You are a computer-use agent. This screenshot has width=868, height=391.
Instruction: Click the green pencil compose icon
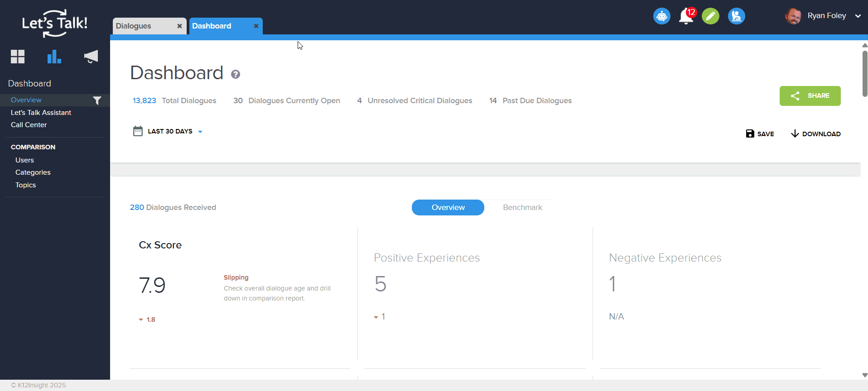pos(710,16)
